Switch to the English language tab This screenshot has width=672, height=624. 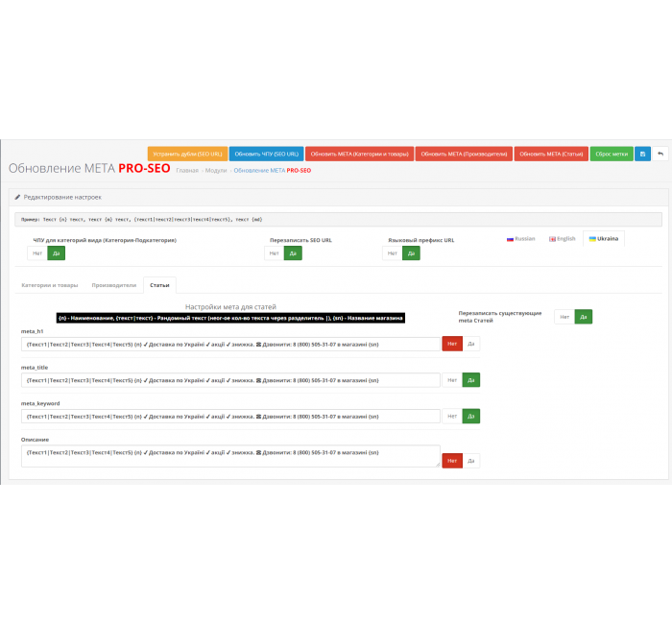(562, 239)
